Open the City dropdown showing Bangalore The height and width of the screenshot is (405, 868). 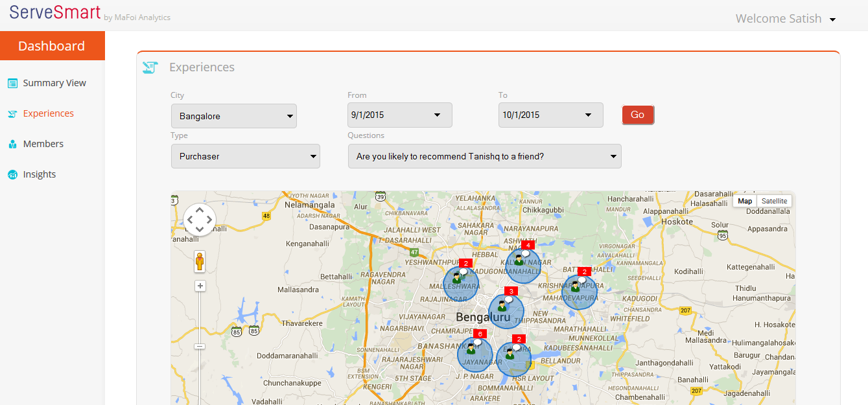(x=234, y=116)
